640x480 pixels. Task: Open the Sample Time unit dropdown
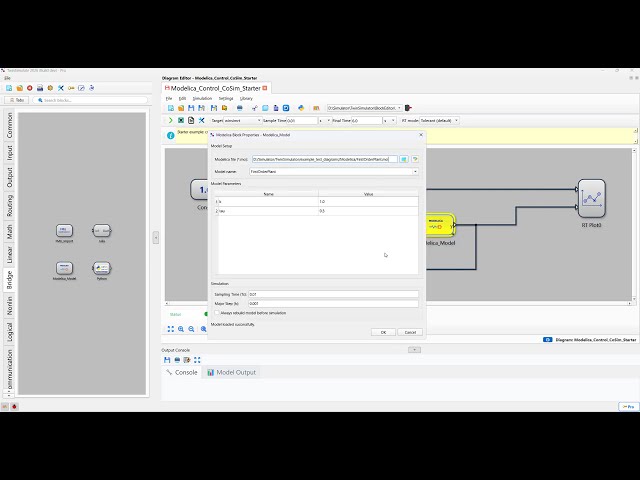[x=329, y=120]
